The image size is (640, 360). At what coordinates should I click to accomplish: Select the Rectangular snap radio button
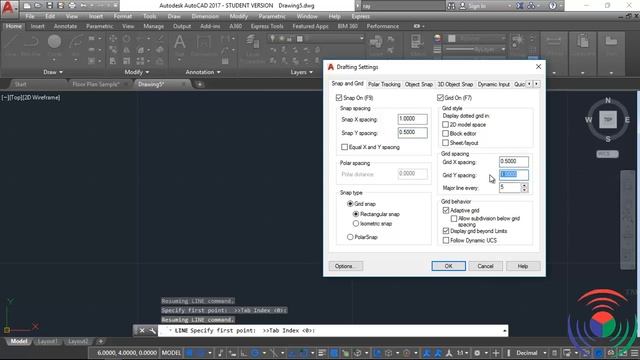pos(356,214)
